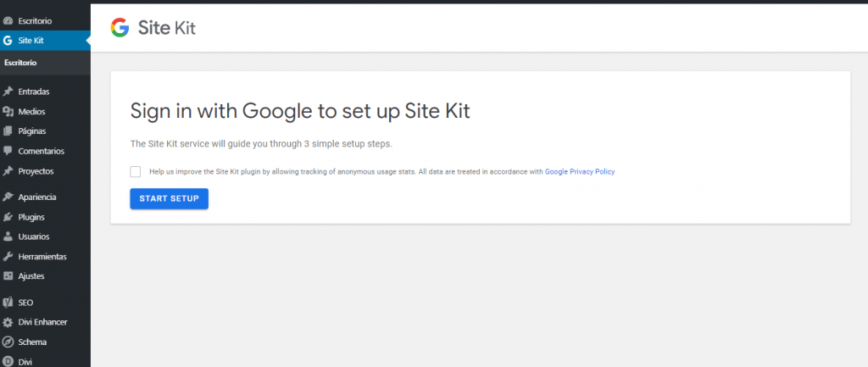Click the Site Kit G icon in sidebar
This screenshot has height=367, width=868.
[8, 41]
